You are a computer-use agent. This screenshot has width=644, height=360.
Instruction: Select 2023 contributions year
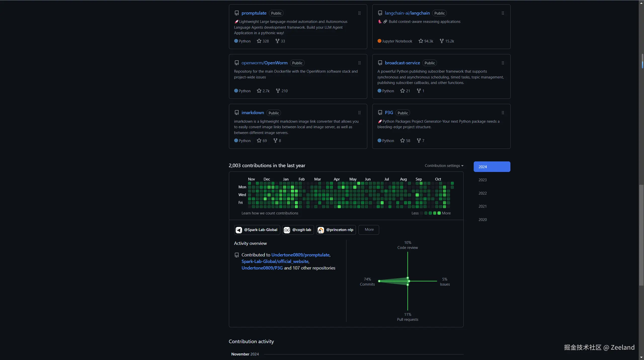482,180
